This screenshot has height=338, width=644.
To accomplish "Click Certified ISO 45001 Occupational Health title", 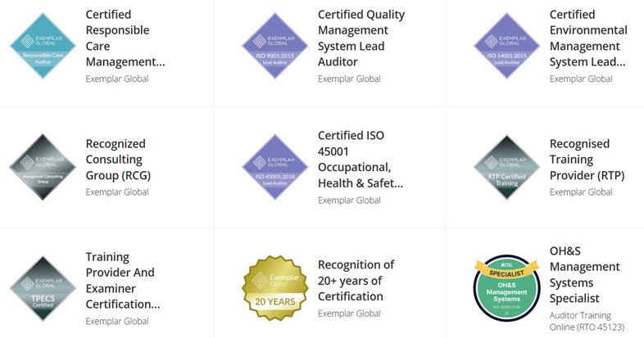I will click(x=361, y=160).
